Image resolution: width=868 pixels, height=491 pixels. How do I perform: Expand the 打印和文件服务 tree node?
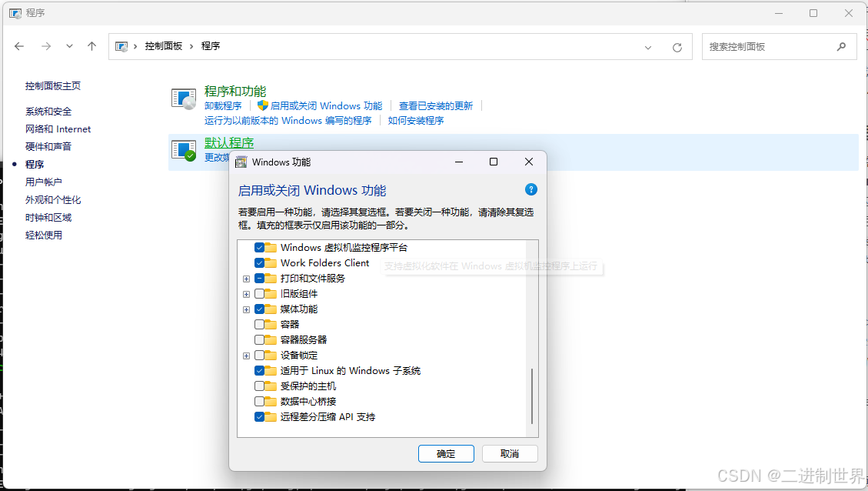click(x=246, y=279)
